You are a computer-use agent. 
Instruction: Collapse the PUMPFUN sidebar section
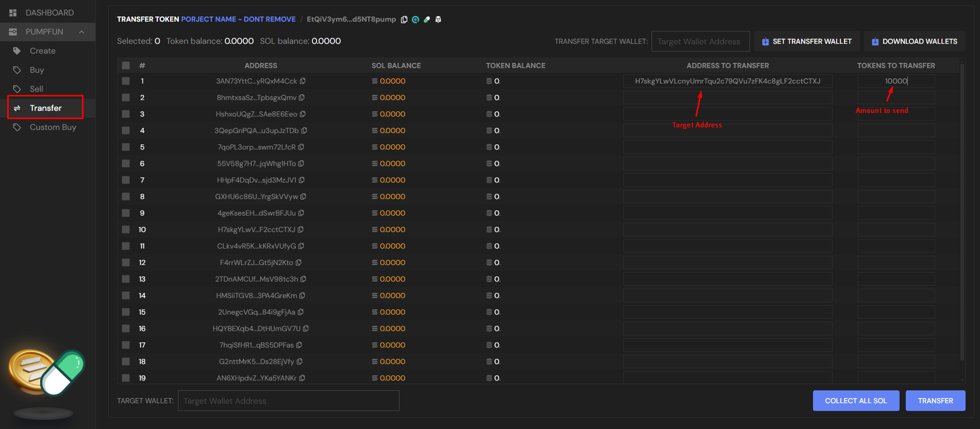point(81,32)
